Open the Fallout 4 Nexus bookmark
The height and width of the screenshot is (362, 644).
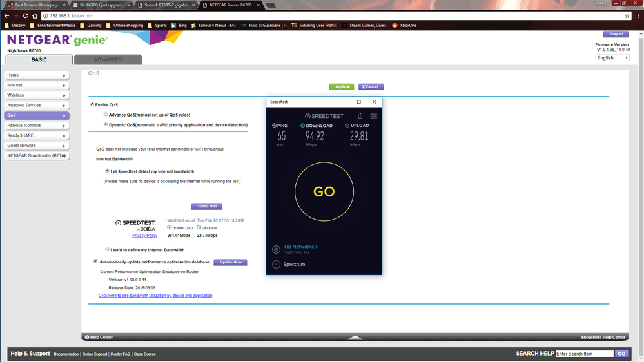click(x=213, y=26)
